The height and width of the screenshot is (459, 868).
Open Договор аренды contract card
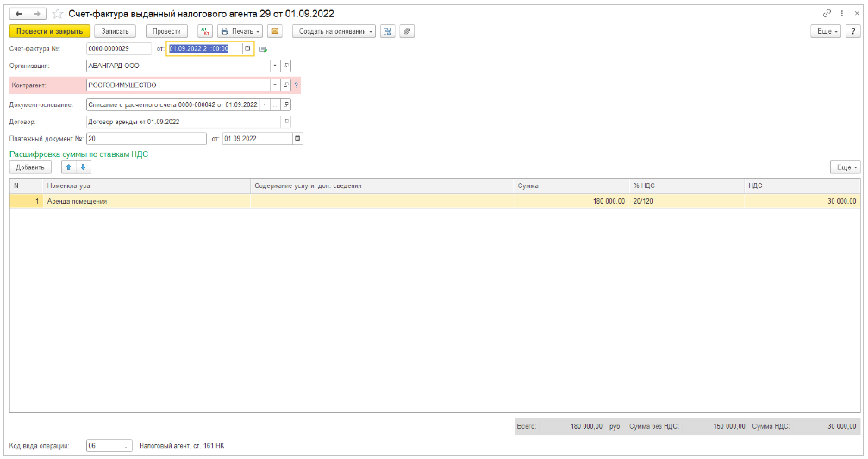pos(285,122)
